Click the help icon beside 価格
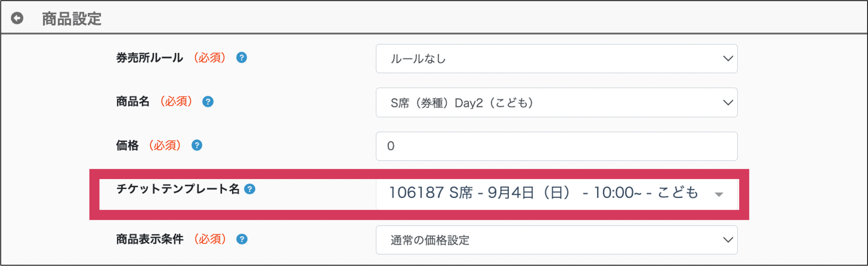The image size is (868, 266). tap(197, 145)
